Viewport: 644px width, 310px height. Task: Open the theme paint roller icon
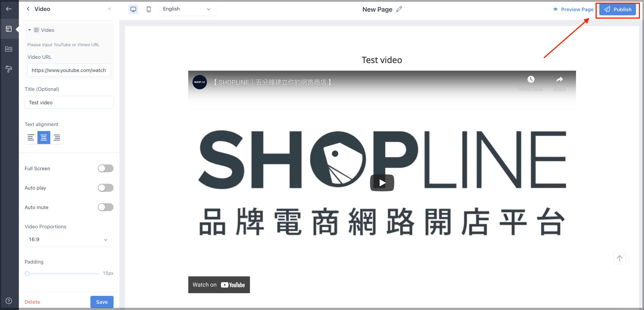click(9, 69)
